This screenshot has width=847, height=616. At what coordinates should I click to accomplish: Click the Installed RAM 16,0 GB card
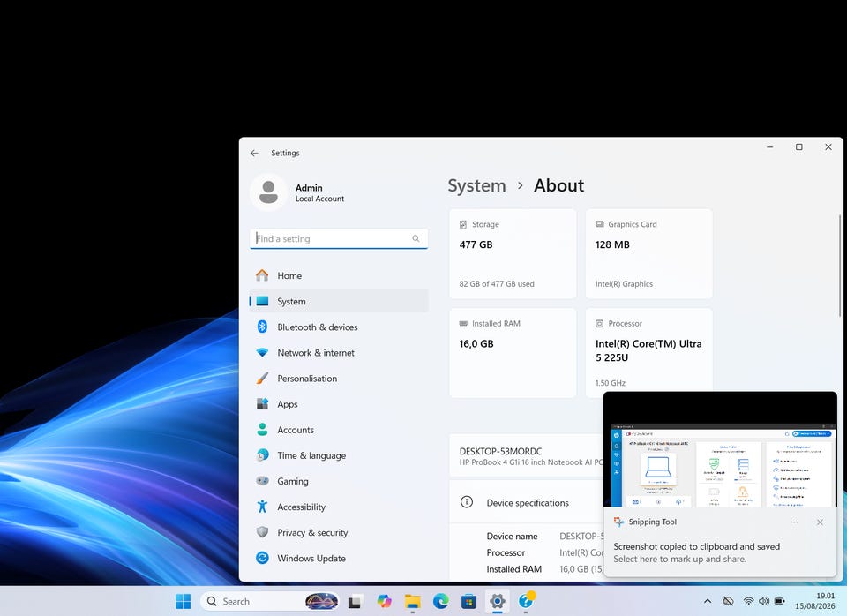click(513, 353)
